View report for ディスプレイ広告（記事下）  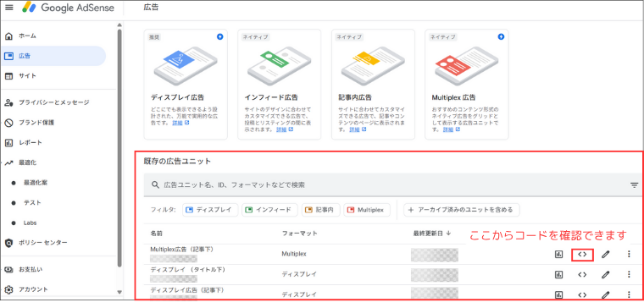[558, 294]
